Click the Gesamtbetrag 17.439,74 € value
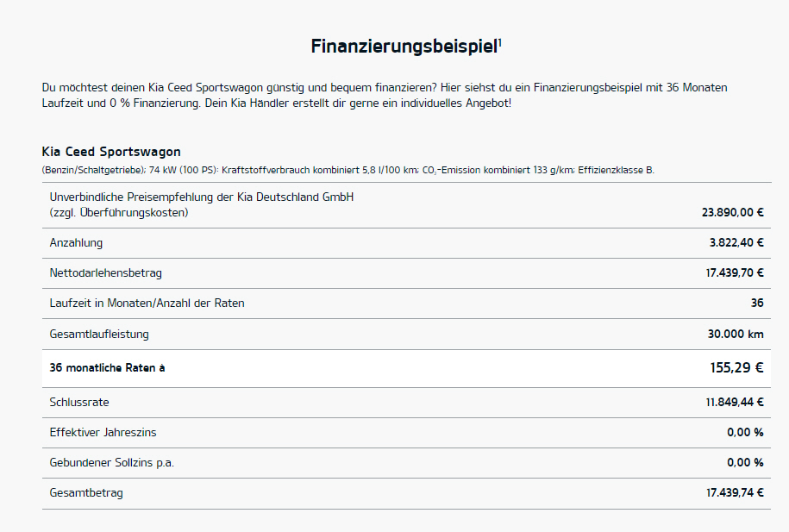 click(735, 492)
